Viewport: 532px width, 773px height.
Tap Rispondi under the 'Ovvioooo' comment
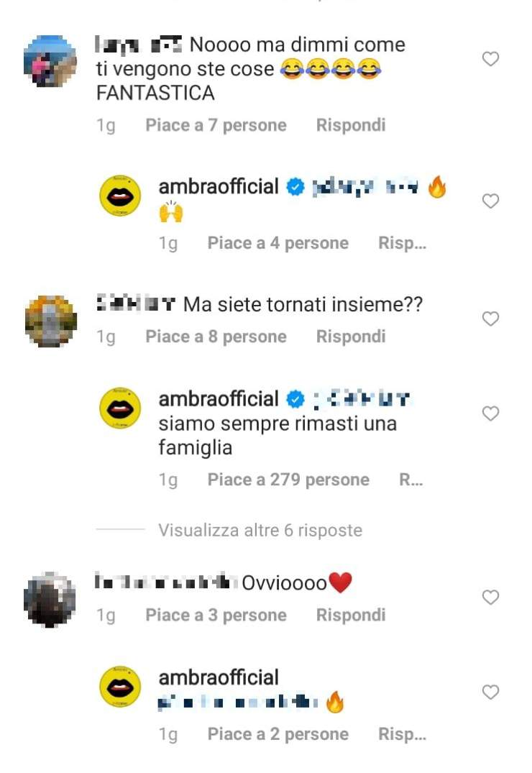click(351, 616)
